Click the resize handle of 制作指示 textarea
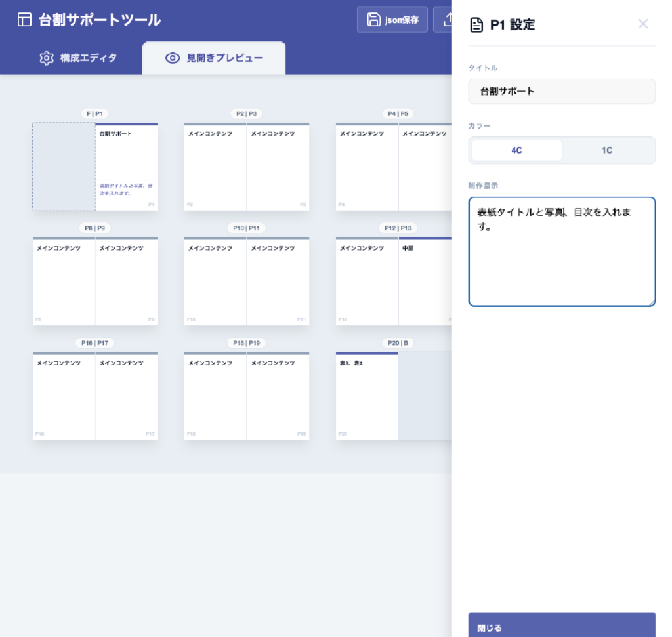Screen dimensions: 672x637 point(652,302)
